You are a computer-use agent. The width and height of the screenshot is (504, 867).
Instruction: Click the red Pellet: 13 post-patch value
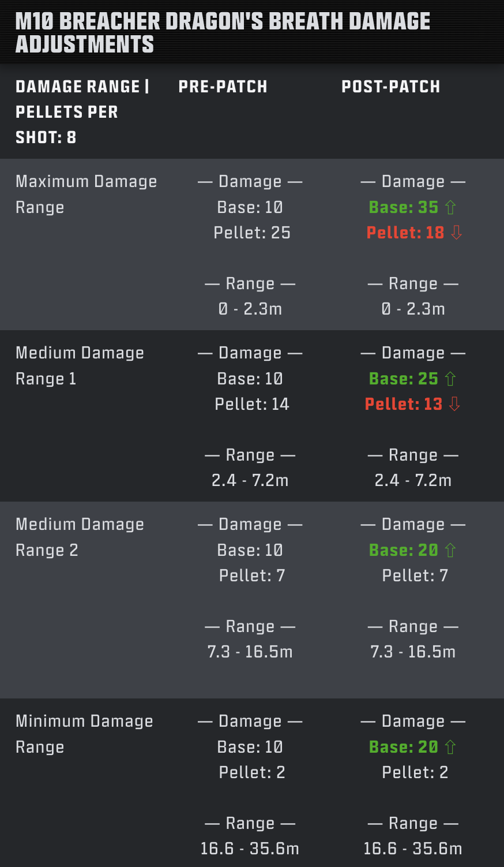404,404
